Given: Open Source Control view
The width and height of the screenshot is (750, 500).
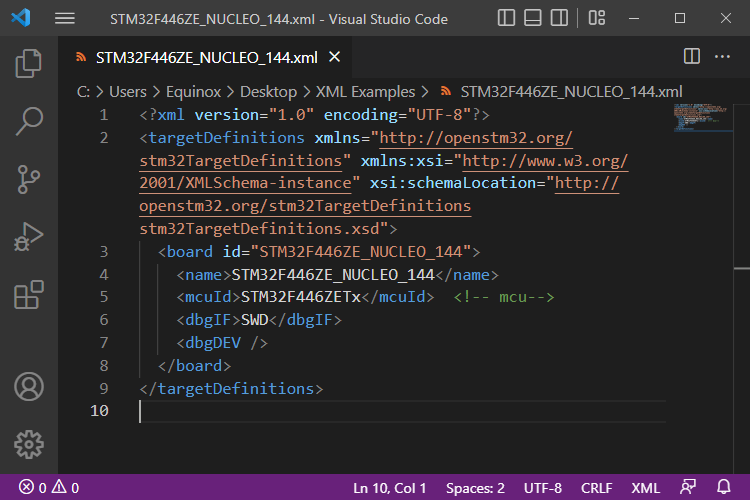Looking at the screenshot, I should pos(29,179).
